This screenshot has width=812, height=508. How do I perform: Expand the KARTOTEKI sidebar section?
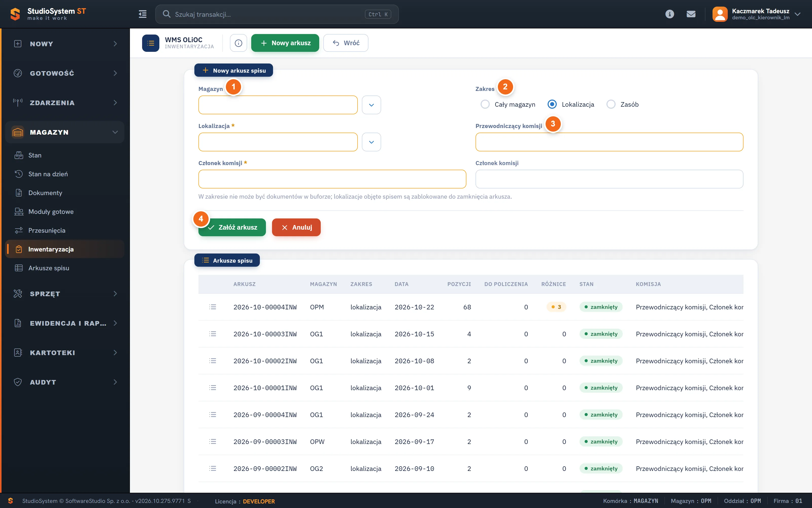pyautogui.click(x=65, y=353)
